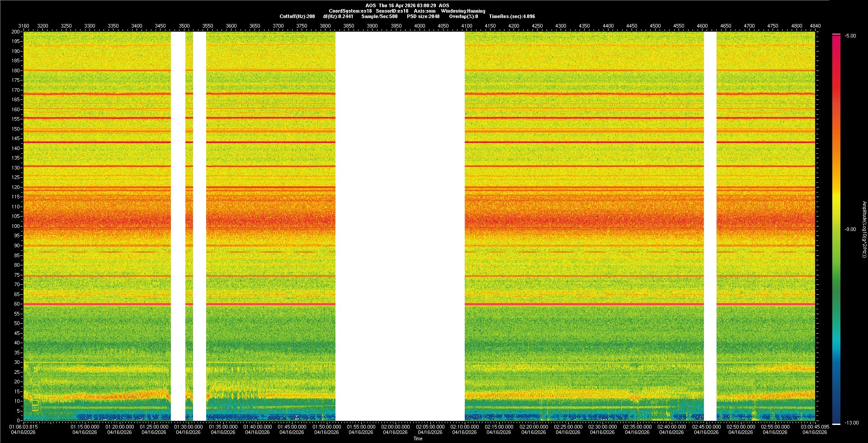
Task: Click the TimeRes.(sec):4.096 header value
Action: point(512,16)
